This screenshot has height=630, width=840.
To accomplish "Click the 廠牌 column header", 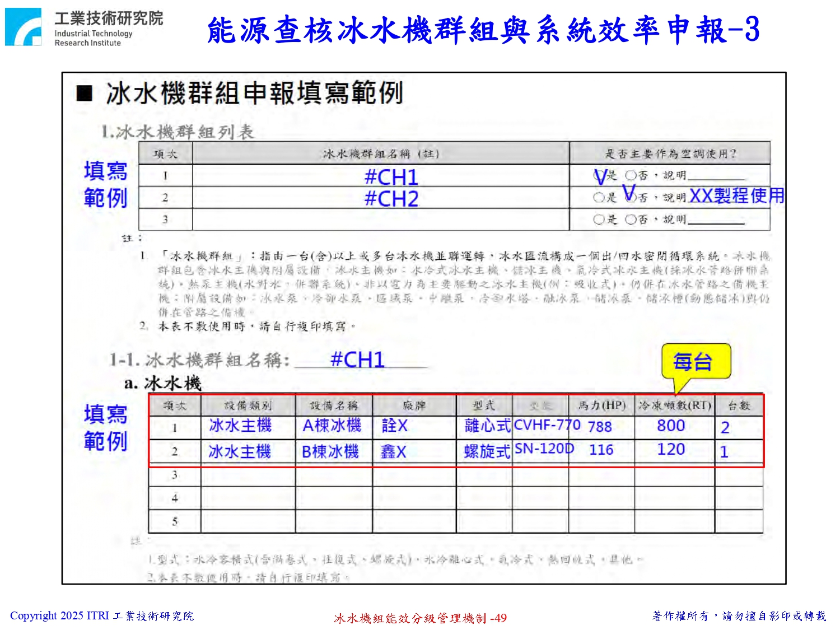I will coord(414,405).
